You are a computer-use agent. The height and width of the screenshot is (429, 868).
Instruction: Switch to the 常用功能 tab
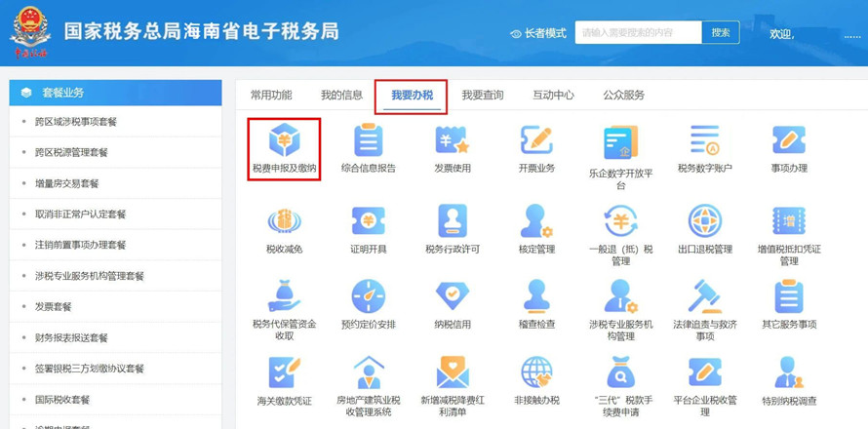[x=271, y=96]
